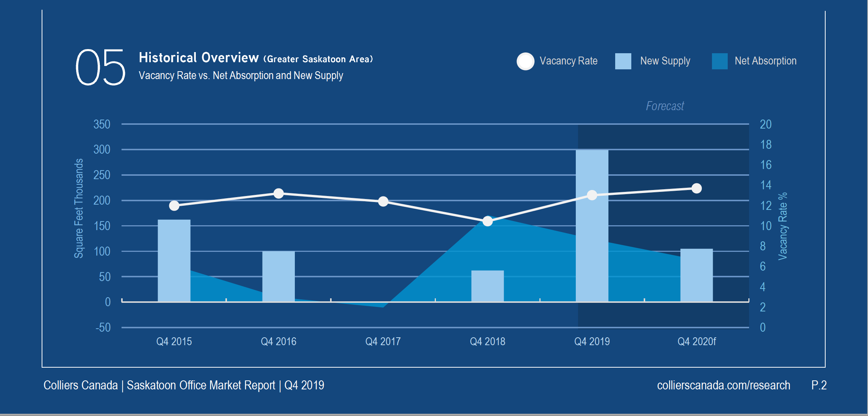Click the 'Net Absorption' legend label

pos(766,61)
